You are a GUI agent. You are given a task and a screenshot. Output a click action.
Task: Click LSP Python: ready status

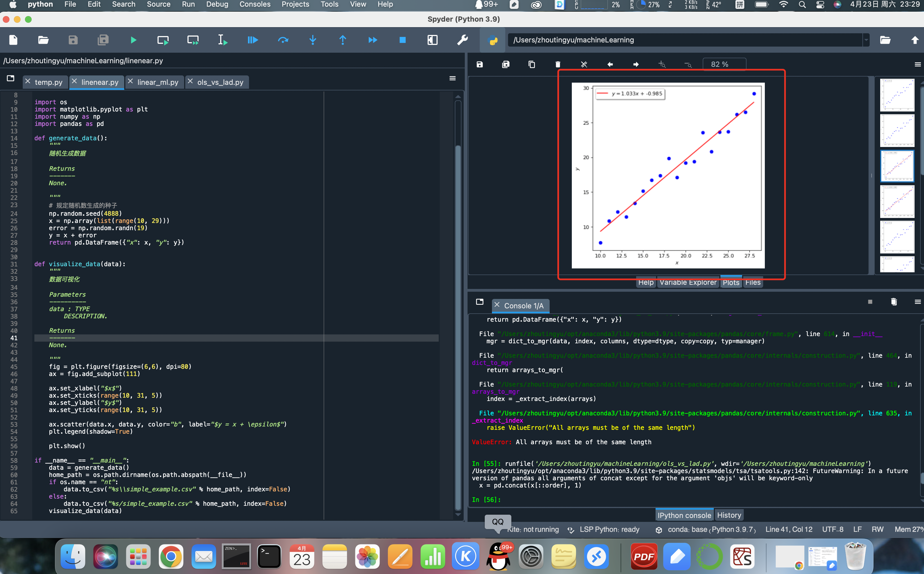click(604, 530)
